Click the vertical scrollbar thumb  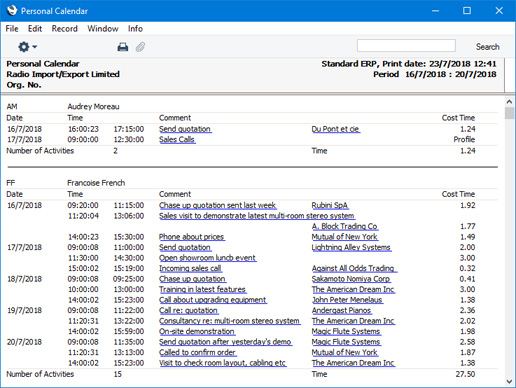pyautogui.click(x=509, y=113)
